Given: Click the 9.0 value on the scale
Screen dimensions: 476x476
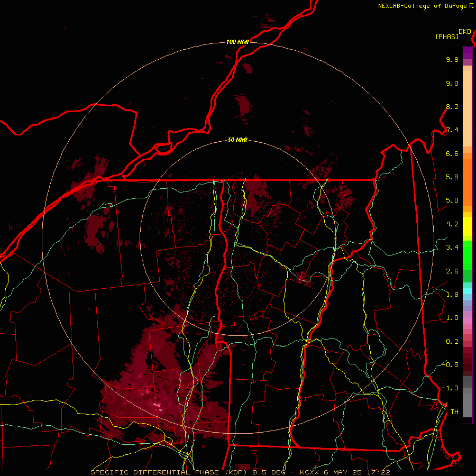Looking at the screenshot, I should tap(452, 83).
